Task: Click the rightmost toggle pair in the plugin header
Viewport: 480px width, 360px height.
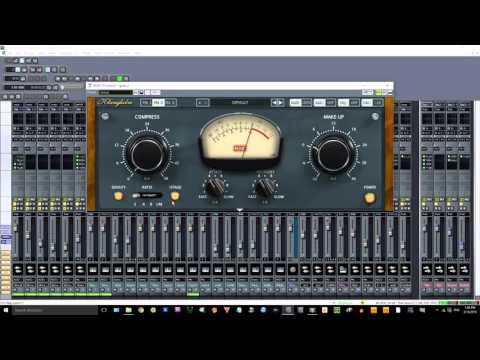Action: (x=372, y=103)
